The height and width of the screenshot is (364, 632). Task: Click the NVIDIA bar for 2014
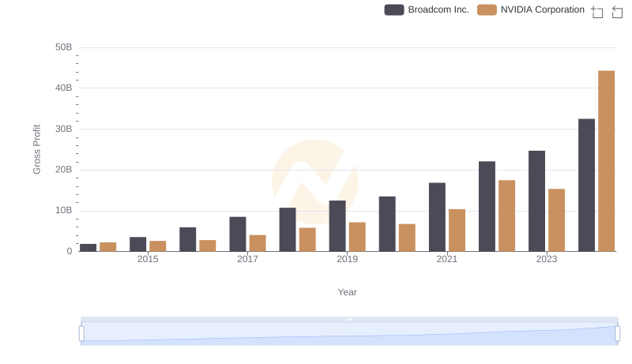(x=108, y=247)
